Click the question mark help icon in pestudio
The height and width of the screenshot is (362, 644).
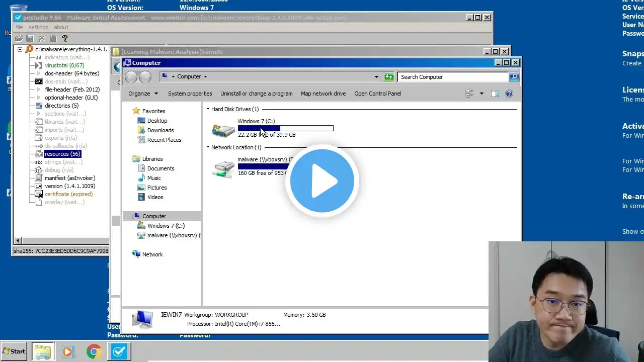click(x=65, y=38)
